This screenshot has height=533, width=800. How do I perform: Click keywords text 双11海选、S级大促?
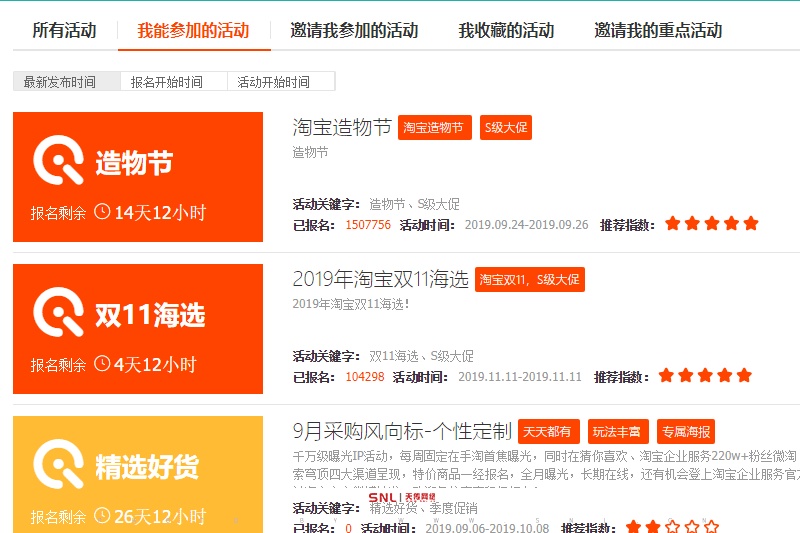pos(421,356)
